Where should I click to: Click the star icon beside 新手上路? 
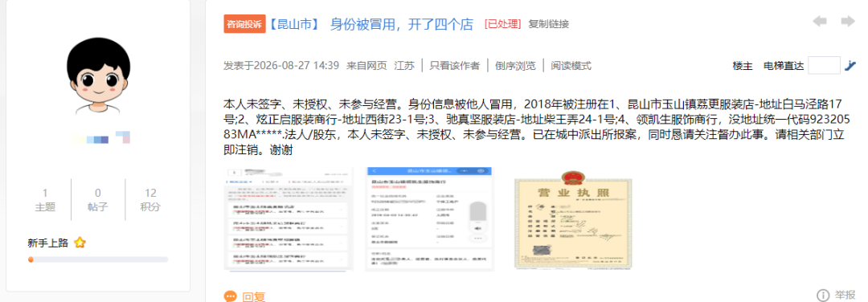click(80, 243)
